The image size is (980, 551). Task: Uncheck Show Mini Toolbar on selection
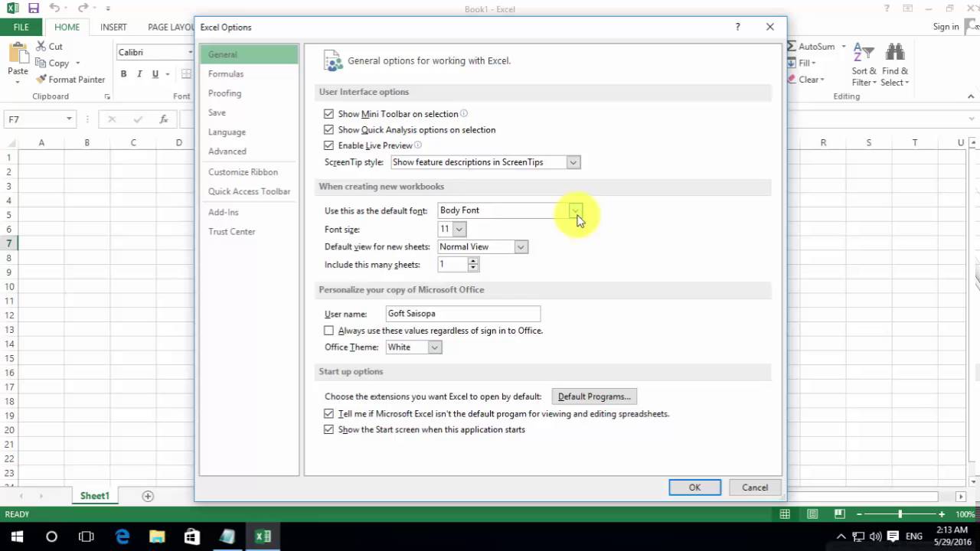pyautogui.click(x=329, y=114)
